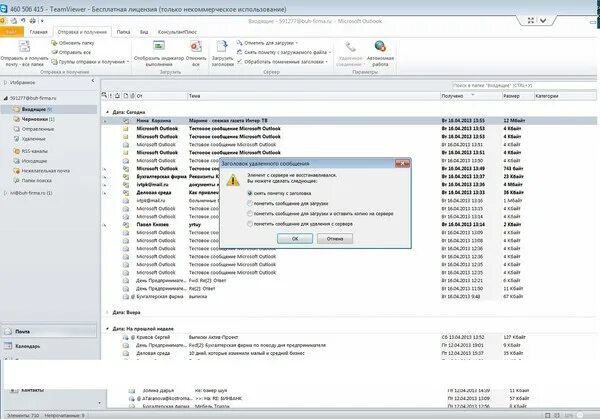Collapse navigation pane with arrow button
Viewport: 600px width, 420px height.
point(93,81)
